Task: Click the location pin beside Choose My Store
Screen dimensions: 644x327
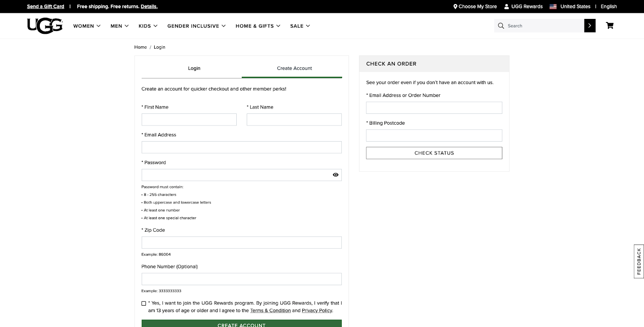Action: pos(455,6)
